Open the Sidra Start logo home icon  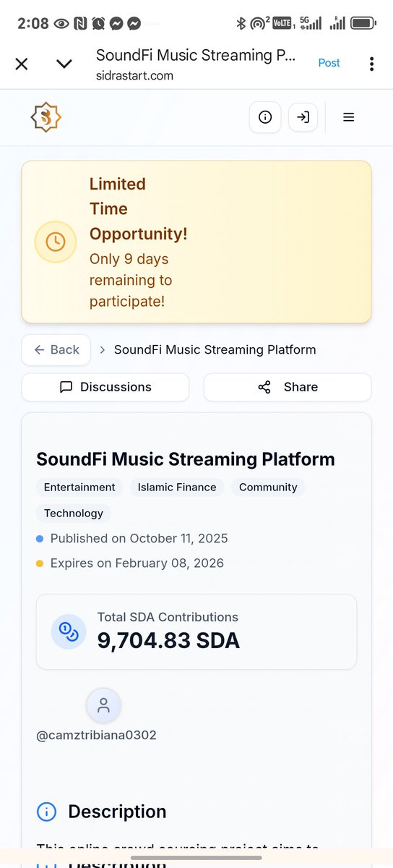46,117
